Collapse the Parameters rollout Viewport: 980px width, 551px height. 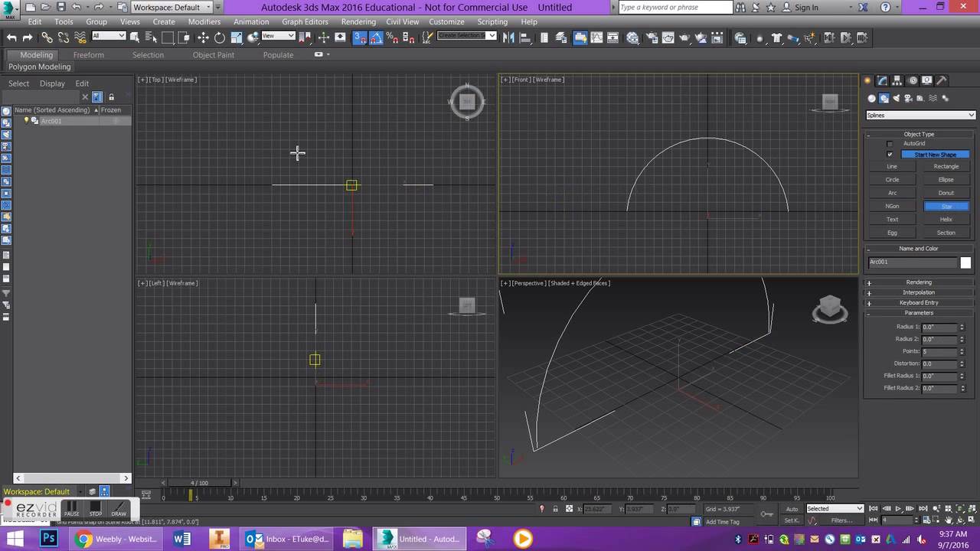coord(919,313)
